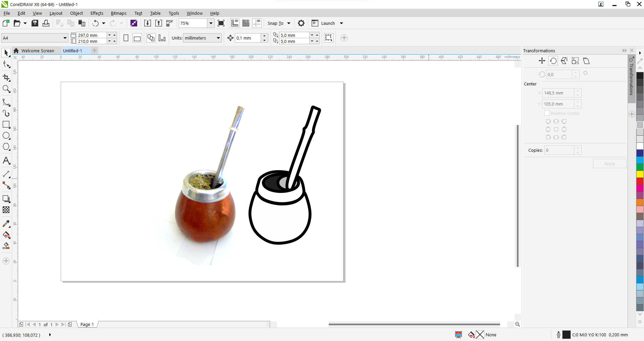This screenshot has width=644, height=341.
Task: Pick the green color swatch
Action: point(640,167)
